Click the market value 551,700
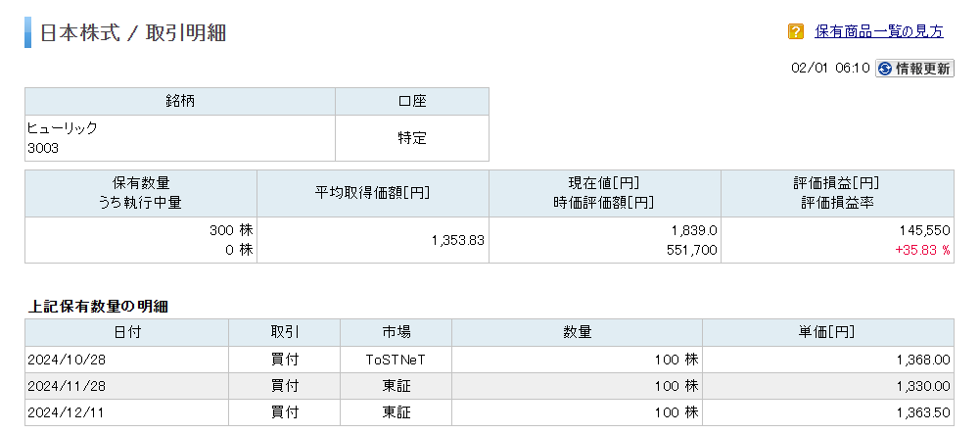980x434 pixels. click(x=690, y=250)
